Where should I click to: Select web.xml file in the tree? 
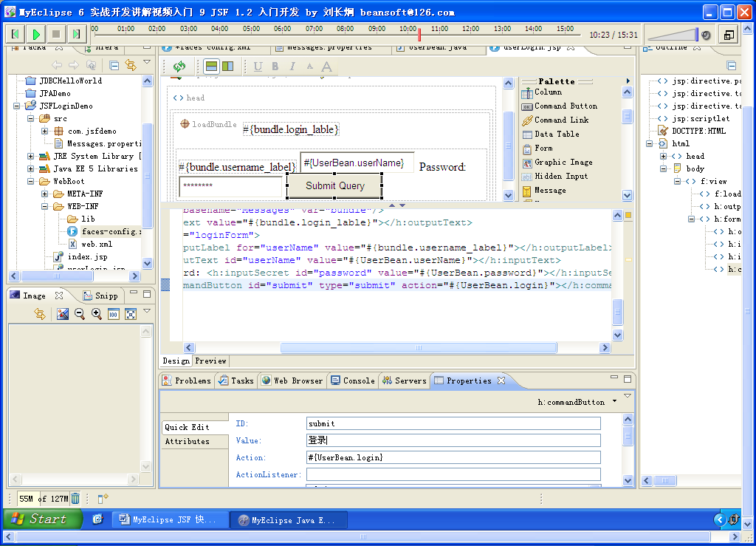click(x=90, y=244)
